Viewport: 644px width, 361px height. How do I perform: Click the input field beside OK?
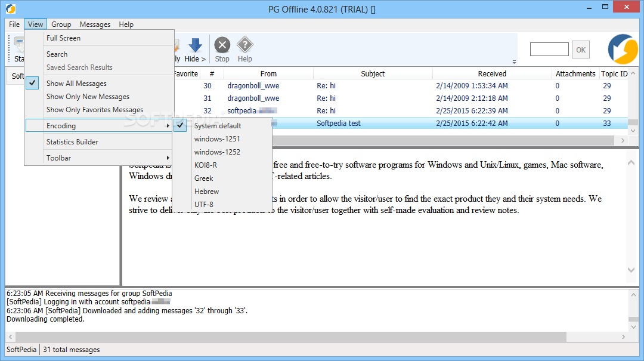[549, 50]
